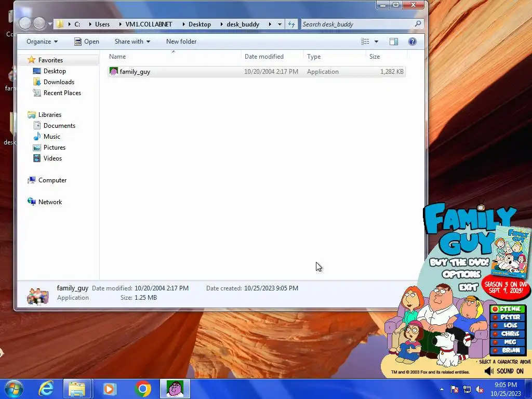532x399 pixels.
Task: Select LOIS character in Family Guy widget
Action: coord(508,325)
